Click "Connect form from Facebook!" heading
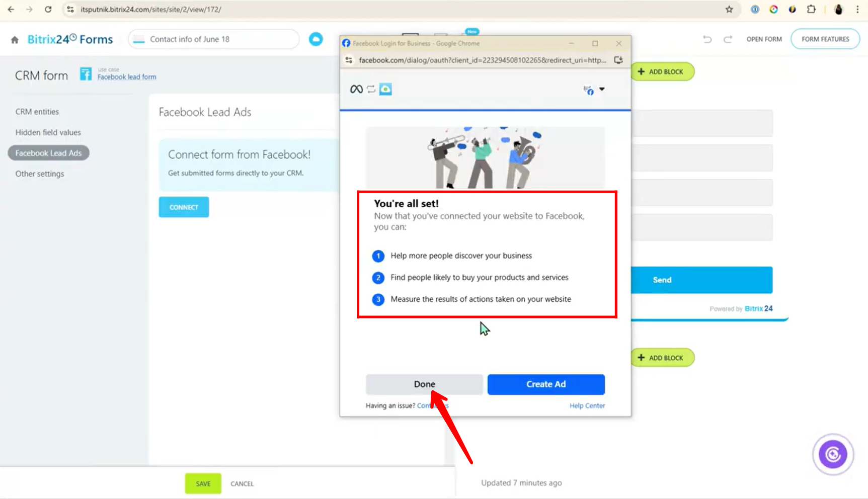The width and height of the screenshot is (868, 499). coord(239,155)
